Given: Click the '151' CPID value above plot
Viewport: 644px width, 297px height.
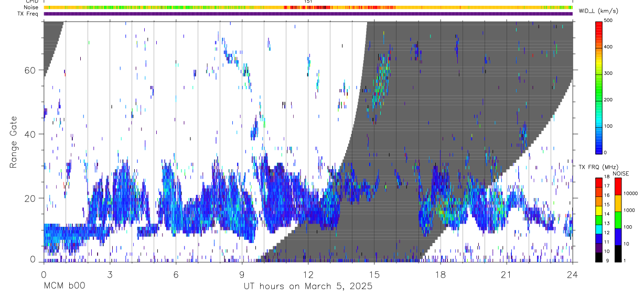Looking at the screenshot, I should pyautogui.click(x=308, y=2).
